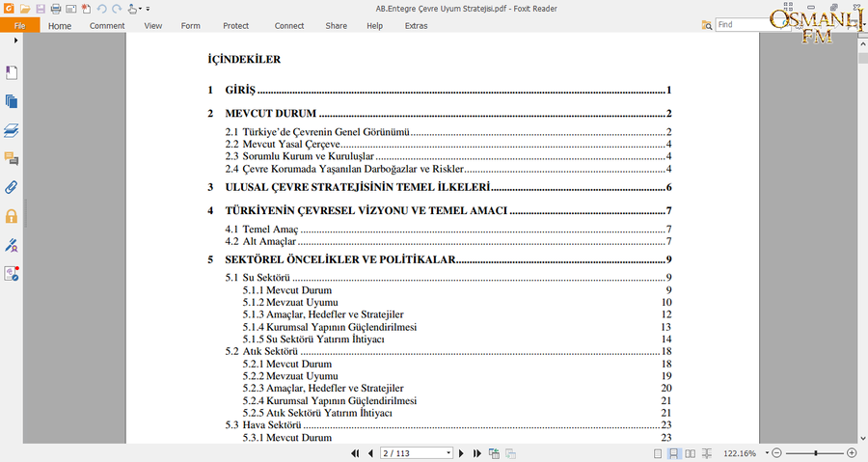Image resolution: width=868 pixels, height=462 pixels.
Task: Open the Digital Signatures panel icon
Action: pyautogui.click(x=11, y=245)
